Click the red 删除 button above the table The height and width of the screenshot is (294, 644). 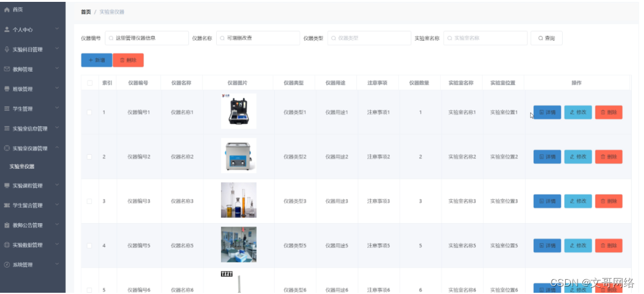click(128, 60)
